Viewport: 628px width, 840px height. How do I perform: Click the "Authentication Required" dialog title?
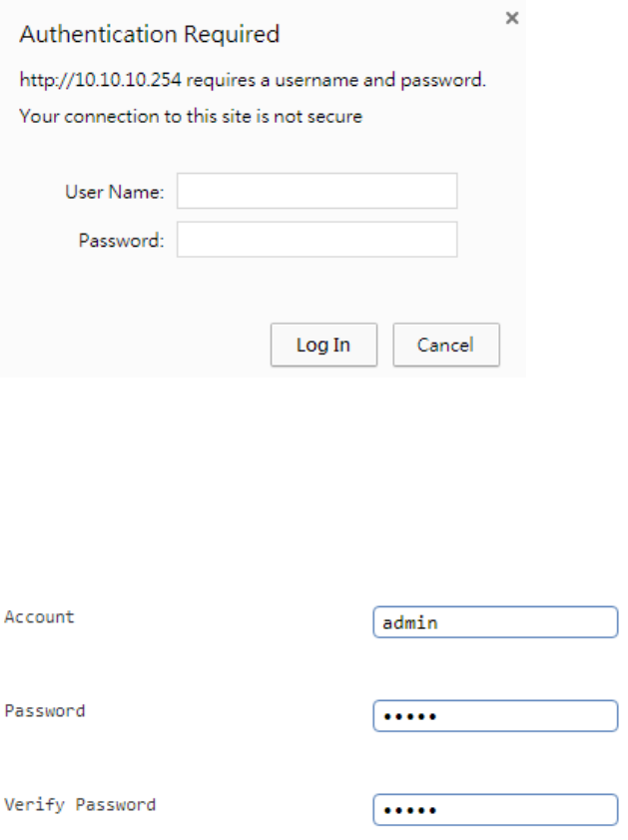point(150,35)
